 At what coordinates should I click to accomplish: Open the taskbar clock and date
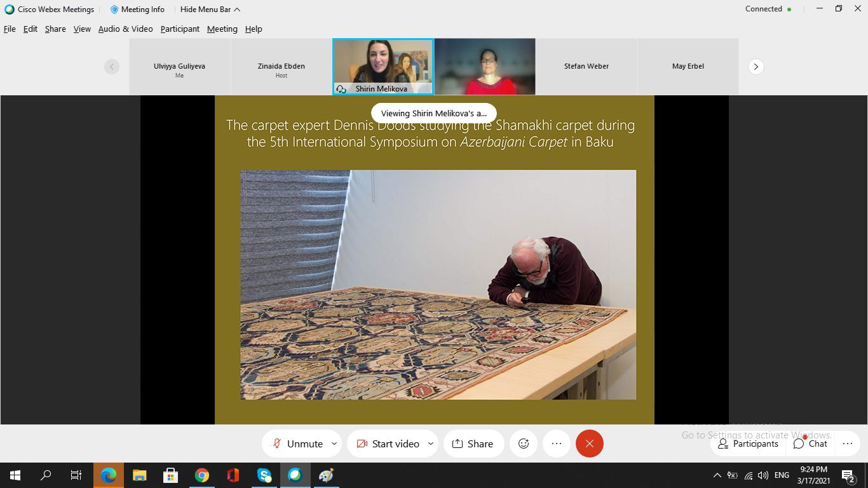tap(813, 475)
